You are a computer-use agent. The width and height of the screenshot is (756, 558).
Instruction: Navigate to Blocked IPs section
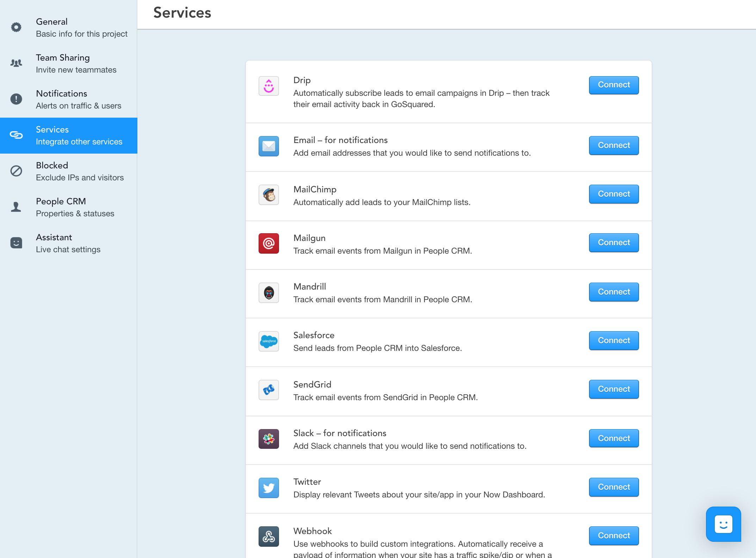tap(68, 171)
